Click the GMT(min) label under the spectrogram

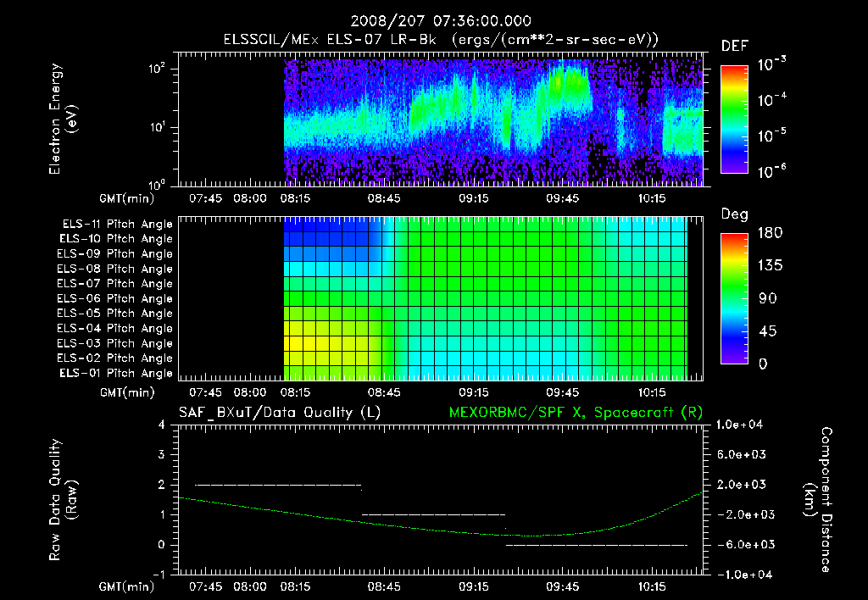pos(127,198)
